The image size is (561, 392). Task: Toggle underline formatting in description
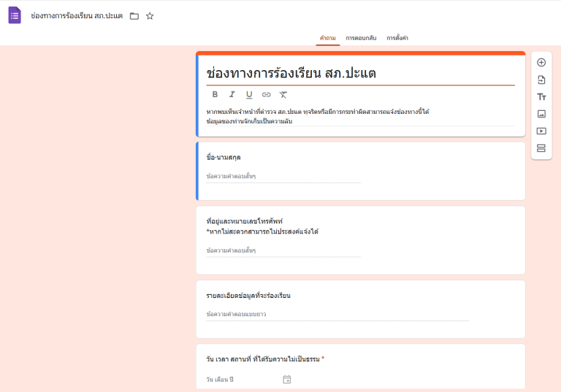pos(249,94)
